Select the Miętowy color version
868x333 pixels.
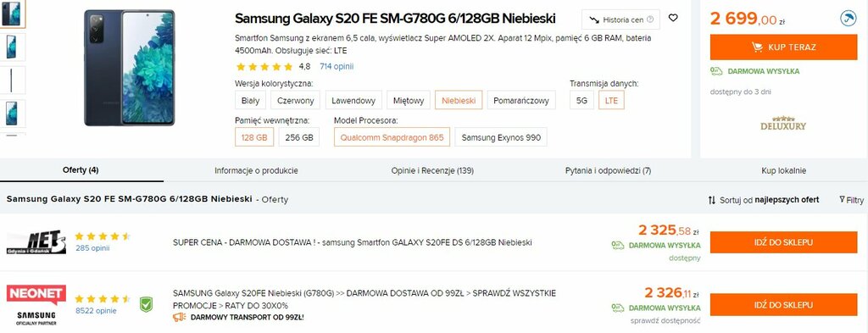click(x=409, y=100)
